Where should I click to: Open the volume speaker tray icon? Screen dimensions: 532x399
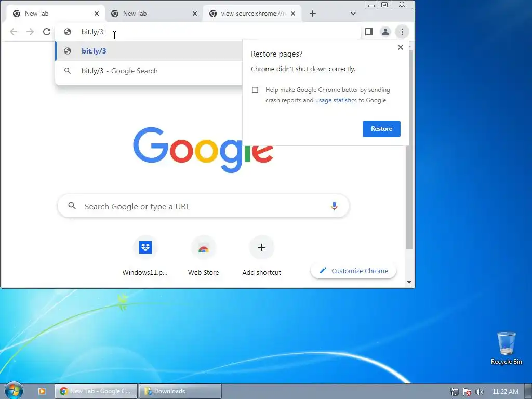pos(480,392)
